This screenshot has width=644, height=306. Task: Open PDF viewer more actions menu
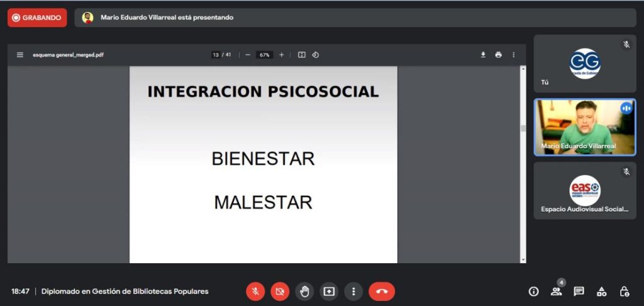513,55
